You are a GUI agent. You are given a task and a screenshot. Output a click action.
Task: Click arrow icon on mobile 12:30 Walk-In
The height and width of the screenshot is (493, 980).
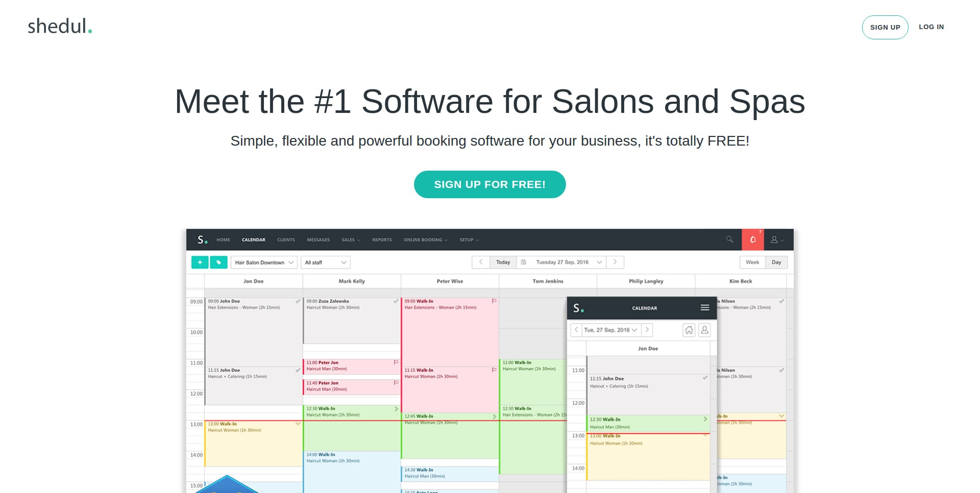coord(705,419)
